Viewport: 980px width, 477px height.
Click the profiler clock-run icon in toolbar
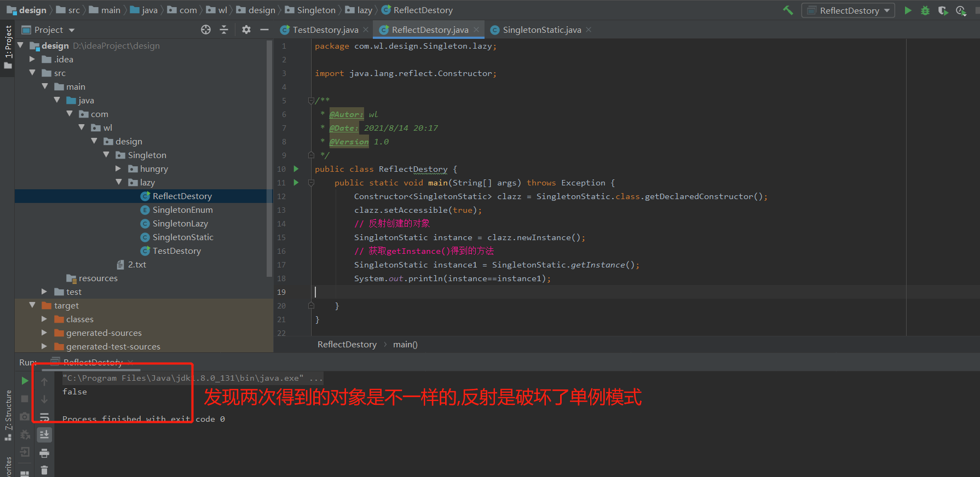tap(961, 10)
